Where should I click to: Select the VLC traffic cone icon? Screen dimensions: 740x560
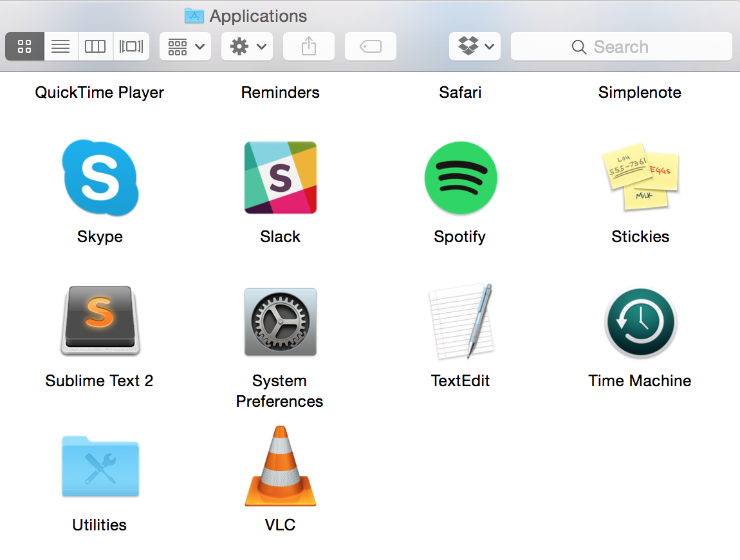(x=281, y=465)
